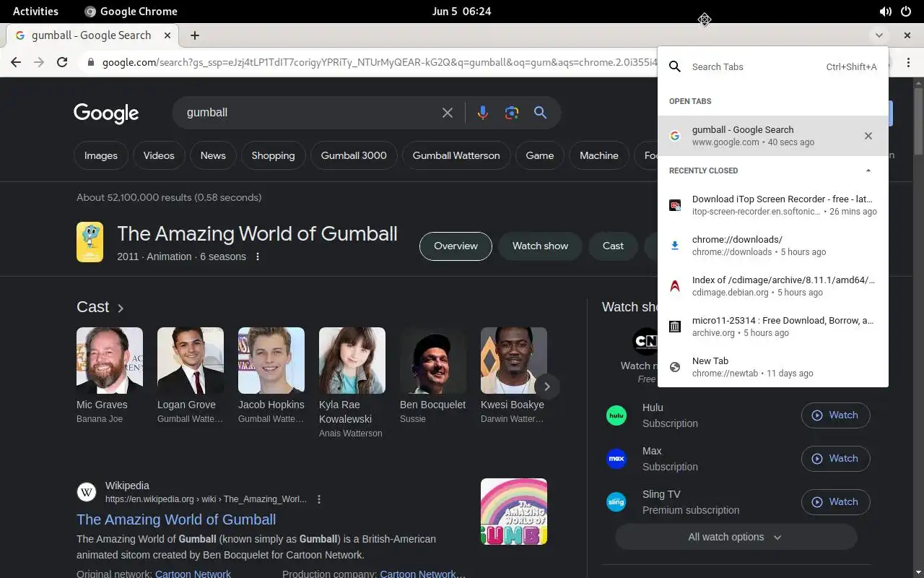
Task: Close the gumball browser tab
Action: tap(168, 35)
